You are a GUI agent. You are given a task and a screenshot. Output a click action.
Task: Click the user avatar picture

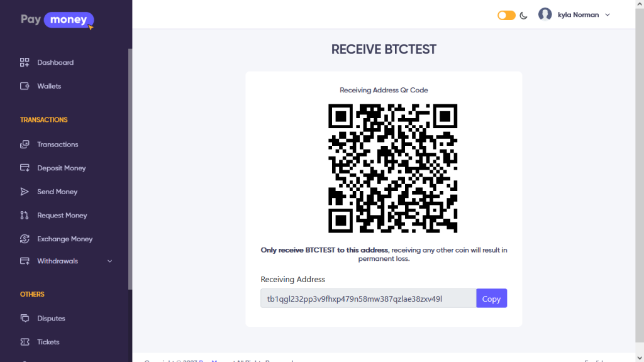coord(545,14)
